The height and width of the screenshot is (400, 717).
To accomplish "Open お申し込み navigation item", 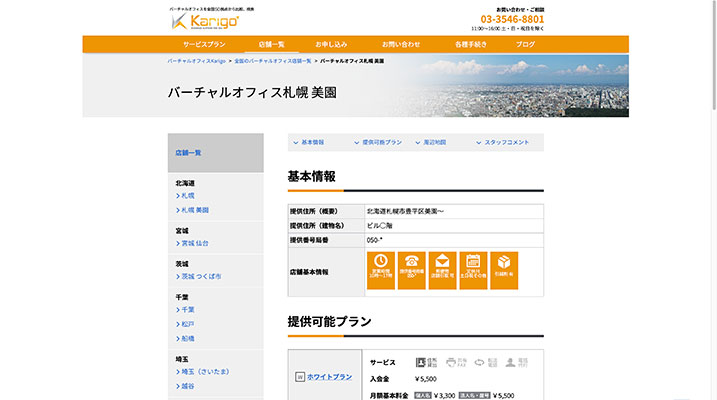I will pos(331,44).
